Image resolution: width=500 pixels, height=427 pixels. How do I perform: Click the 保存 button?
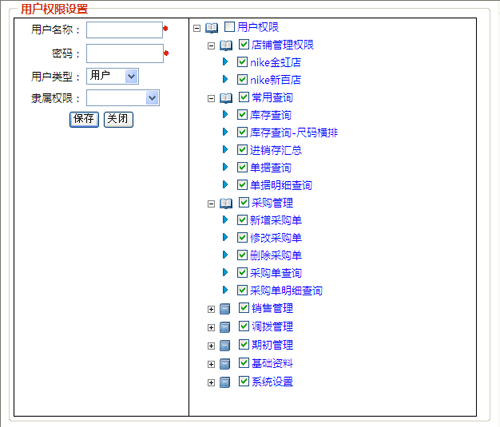(84, 119)
